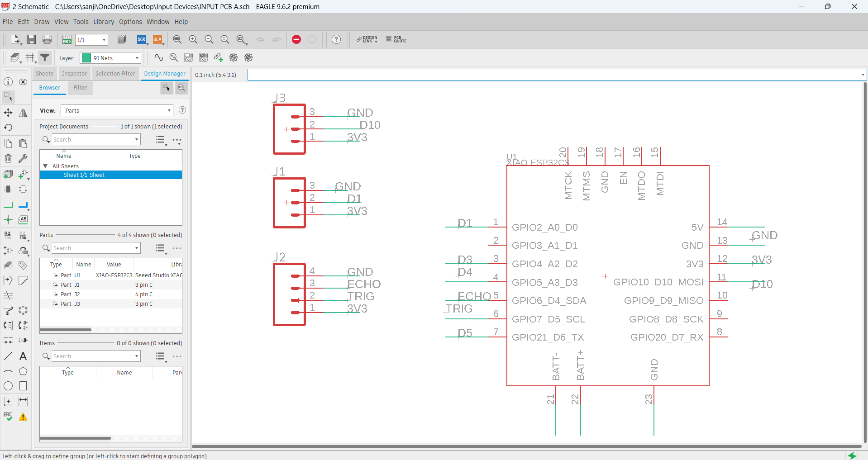Viewport: 868px width, 460px height.
Task: Click the Save icon in the toolbar
Action: coord(31,39)
